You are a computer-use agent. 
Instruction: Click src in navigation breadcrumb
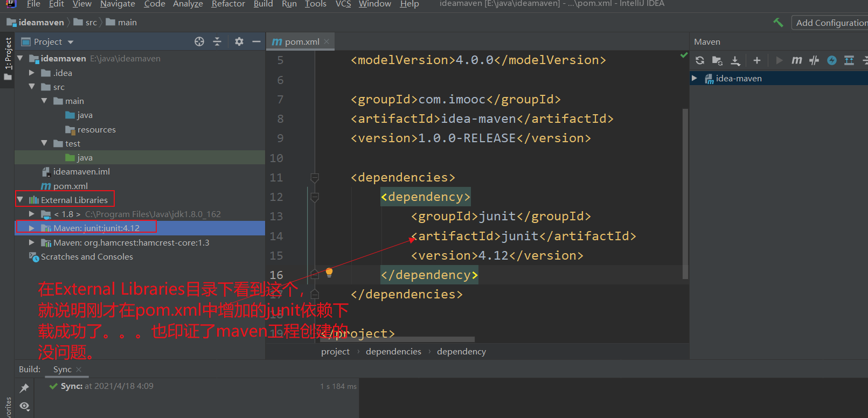click(85, 22)
